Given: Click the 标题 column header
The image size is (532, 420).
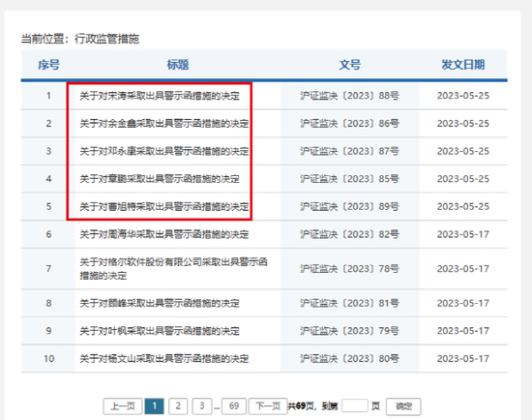Looking at the screenshot, I should click(178, 65).
